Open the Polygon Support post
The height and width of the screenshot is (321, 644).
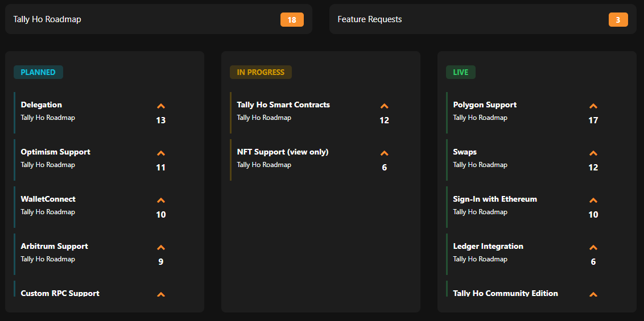pyautogui.click(x=485, y=105)
